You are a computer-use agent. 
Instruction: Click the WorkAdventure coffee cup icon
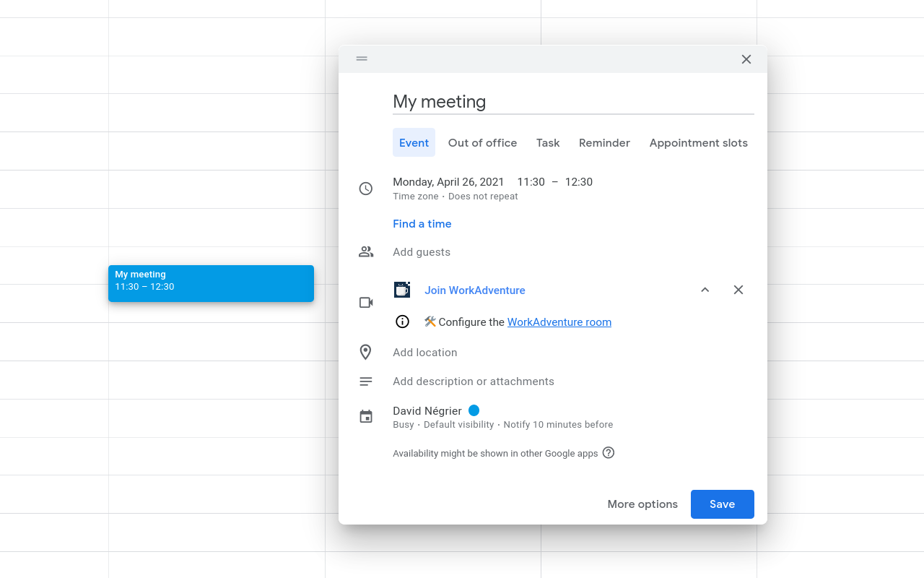(402, 290)
